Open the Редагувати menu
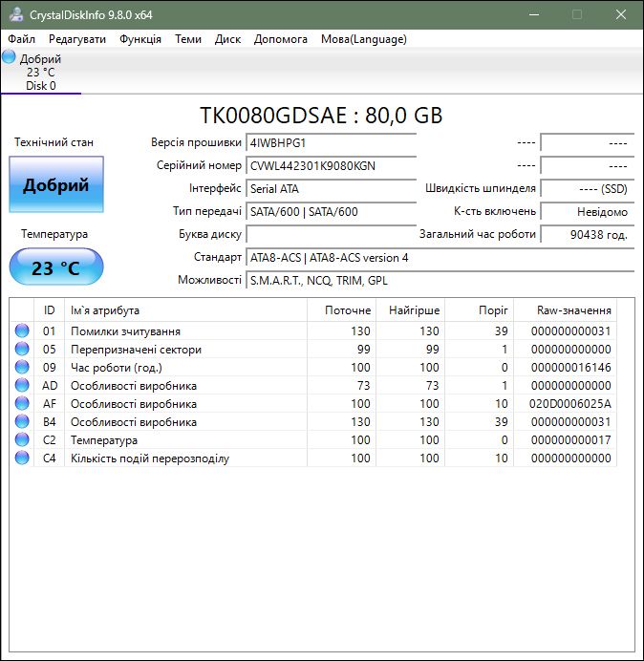This screenshot has height=661, width=644. (x=77, y=39)
